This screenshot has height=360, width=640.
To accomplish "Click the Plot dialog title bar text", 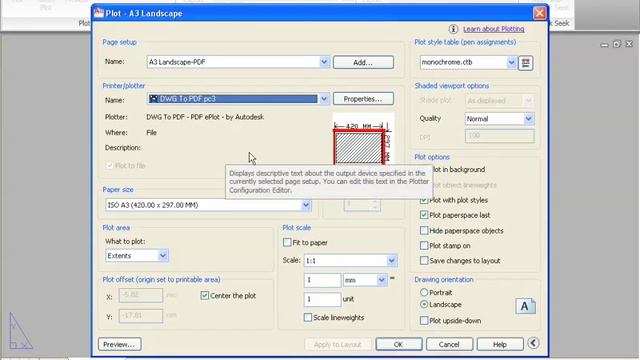I will point(144,13).
